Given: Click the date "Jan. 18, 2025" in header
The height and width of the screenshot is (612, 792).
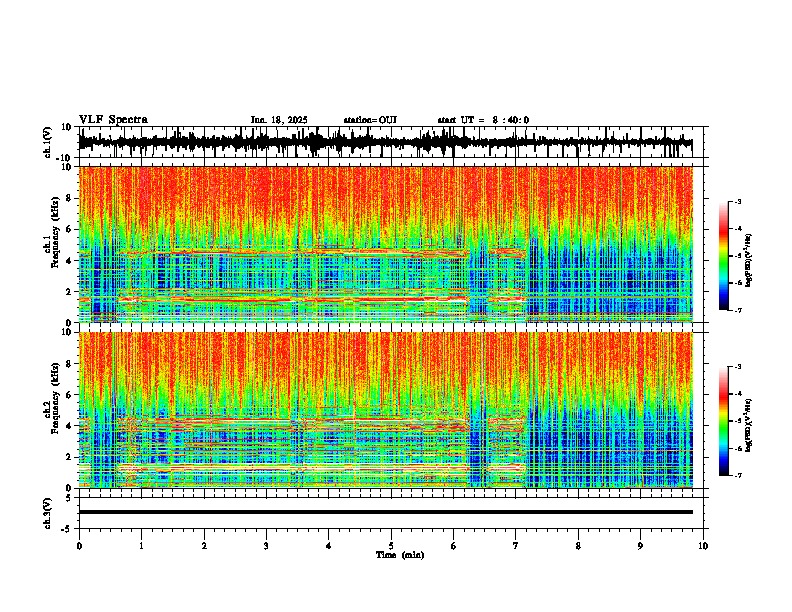Looking at the screenshot, I should (279, 120).
